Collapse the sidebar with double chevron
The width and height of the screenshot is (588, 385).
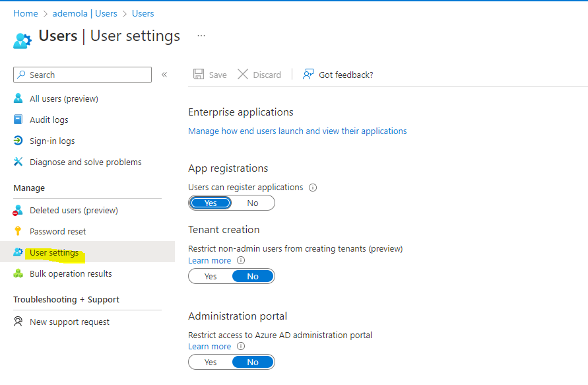tap(164, 75)
